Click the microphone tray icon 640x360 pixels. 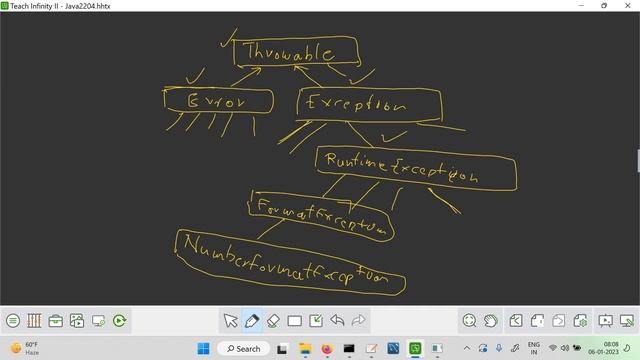point(499,348)
